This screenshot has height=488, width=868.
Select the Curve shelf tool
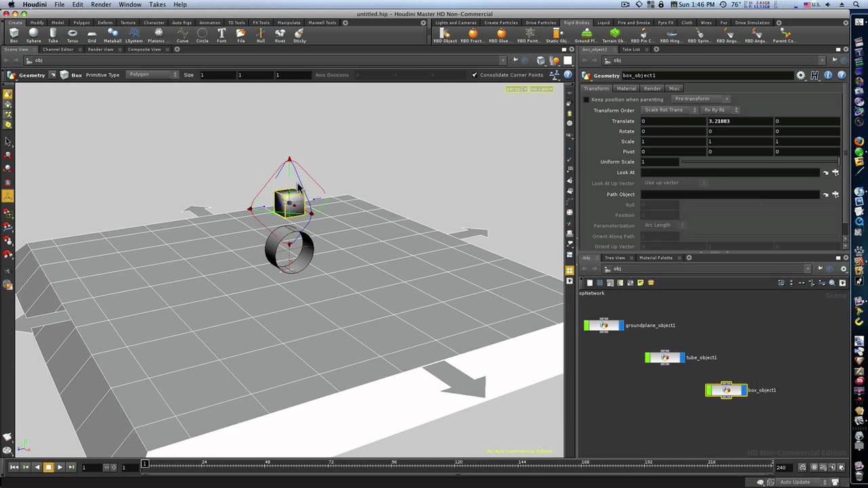182,35
